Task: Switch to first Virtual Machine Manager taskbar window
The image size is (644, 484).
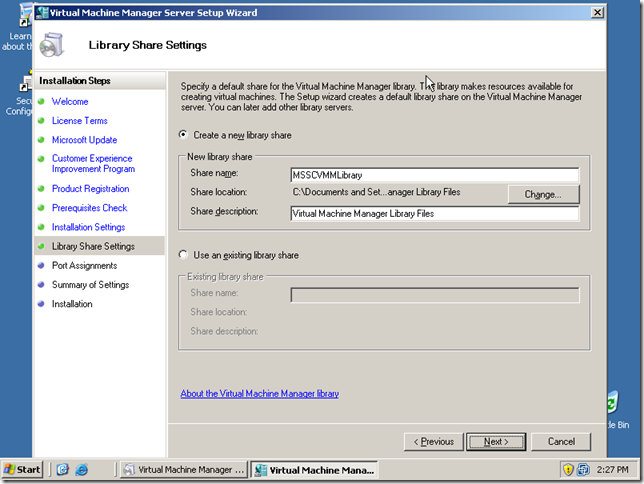Action: 184,469
